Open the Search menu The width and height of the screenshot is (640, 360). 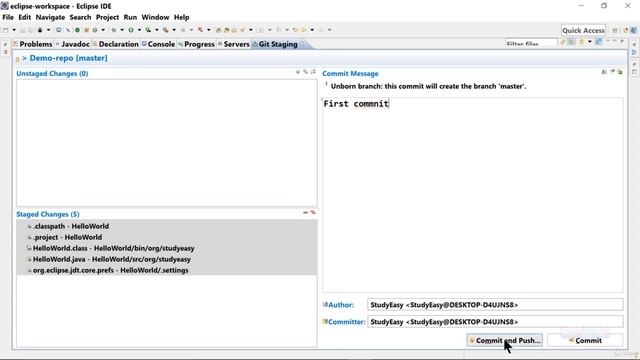80,17
